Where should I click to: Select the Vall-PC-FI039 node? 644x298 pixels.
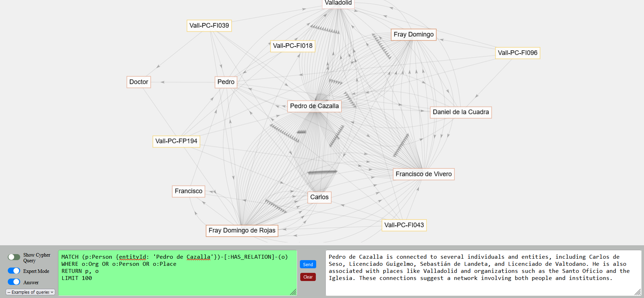(x=209, y=25)
